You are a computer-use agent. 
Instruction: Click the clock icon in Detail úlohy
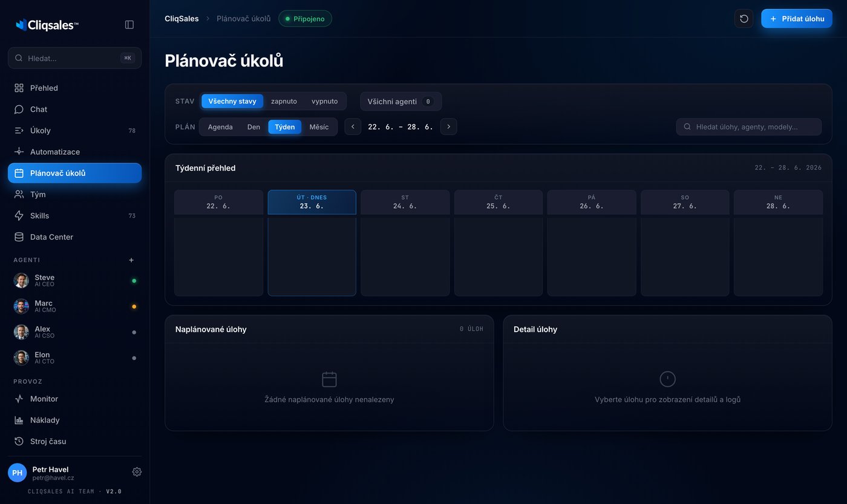667,379
